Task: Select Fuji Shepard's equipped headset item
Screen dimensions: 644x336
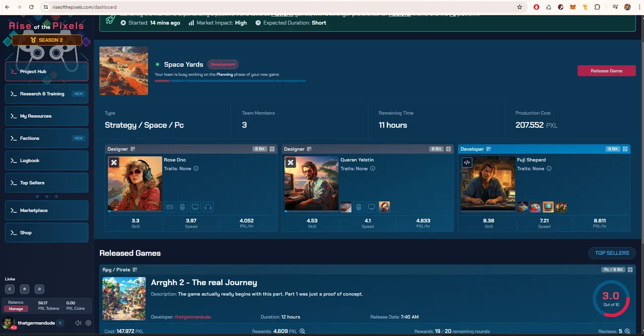Action: pos(561,207)
